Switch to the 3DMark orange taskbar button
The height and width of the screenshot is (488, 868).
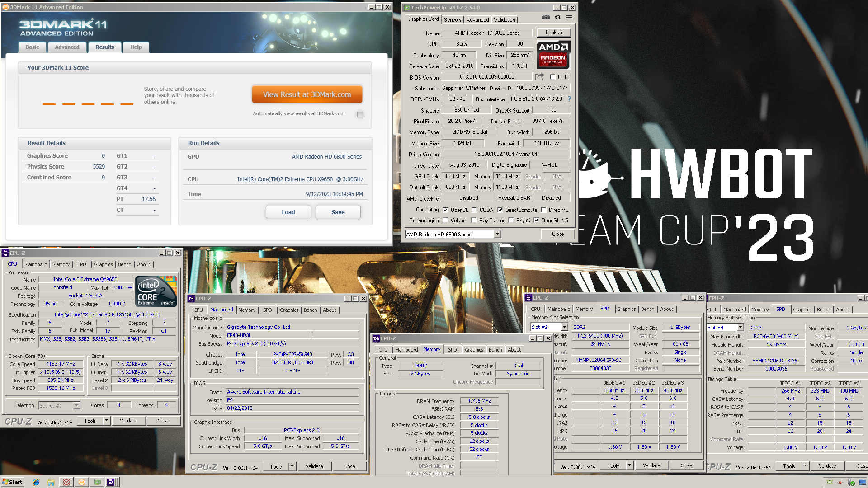82,482
